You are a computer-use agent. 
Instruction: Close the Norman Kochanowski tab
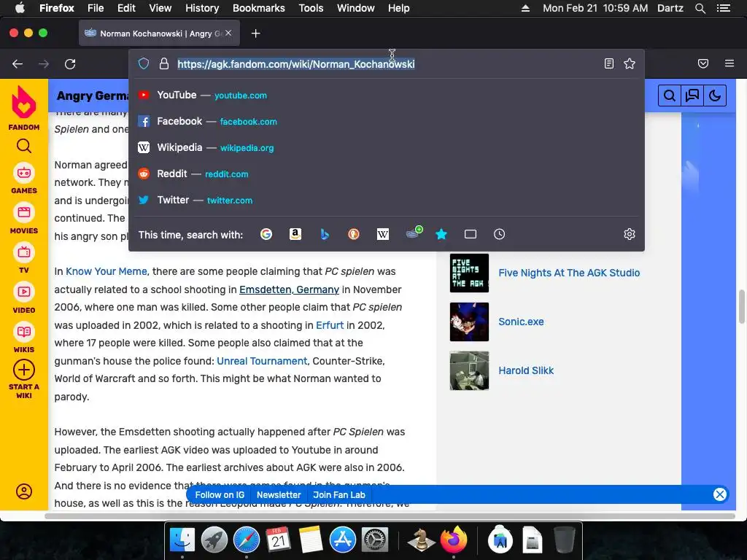tap(228, 33)
